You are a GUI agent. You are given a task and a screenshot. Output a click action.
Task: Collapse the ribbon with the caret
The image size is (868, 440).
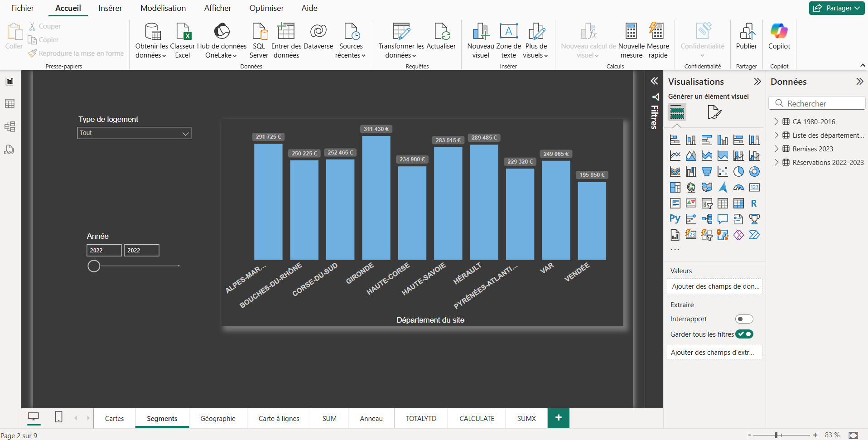tap(863, 66)
